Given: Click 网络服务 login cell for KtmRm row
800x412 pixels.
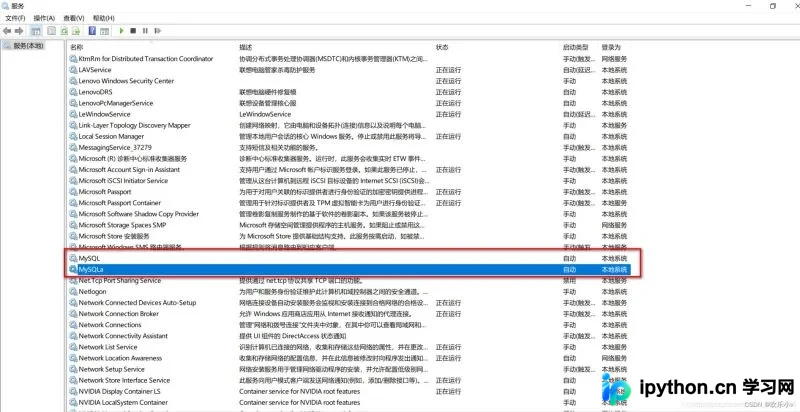Looking at the screenshot, I should (x=614, y=59).
